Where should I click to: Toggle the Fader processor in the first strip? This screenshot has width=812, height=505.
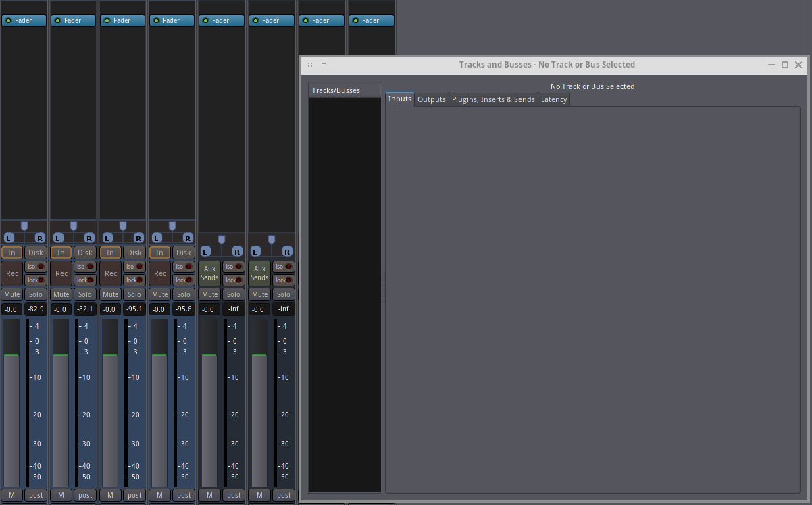pyautogui.click(x=24, y=20)
